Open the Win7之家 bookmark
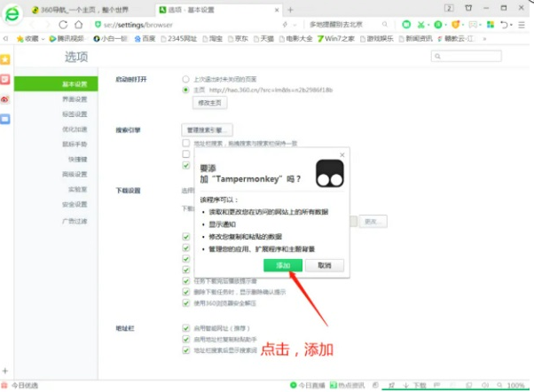This screenshot has width=534, height=392. [x=336, y=38]
